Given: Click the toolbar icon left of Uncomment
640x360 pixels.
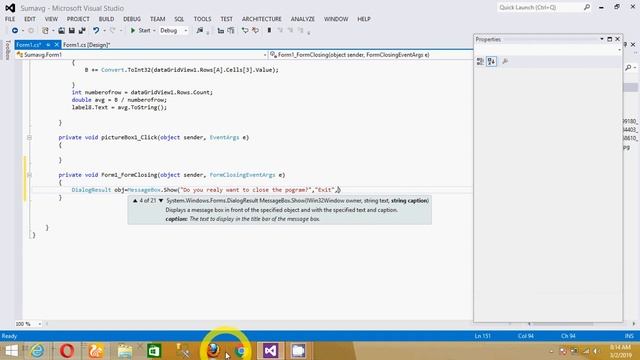Looking at the screenshot, I should pyautogui.click(x=245, y=31).
